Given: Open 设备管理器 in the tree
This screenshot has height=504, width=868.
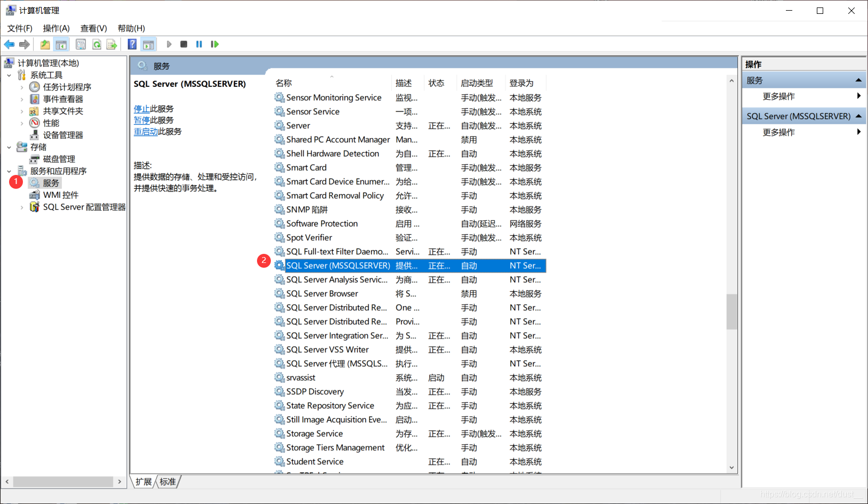Looking at the screenshot, I should (x=63, y=135).
